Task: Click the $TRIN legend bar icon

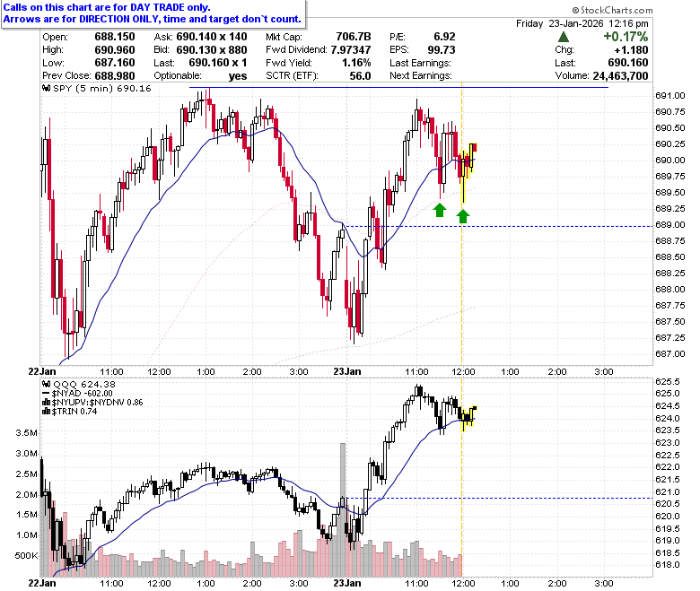Action: 46,412
